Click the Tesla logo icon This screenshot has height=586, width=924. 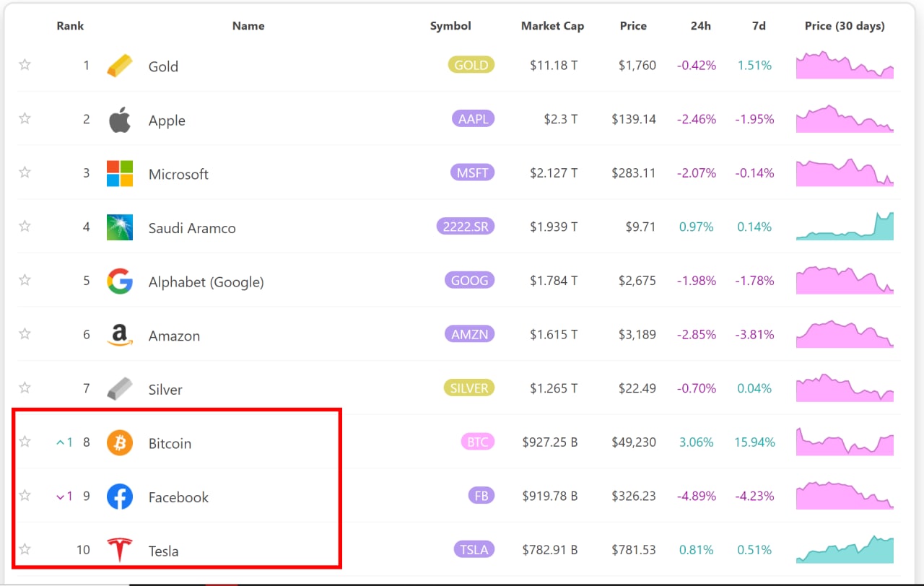(x=120, y=550)
